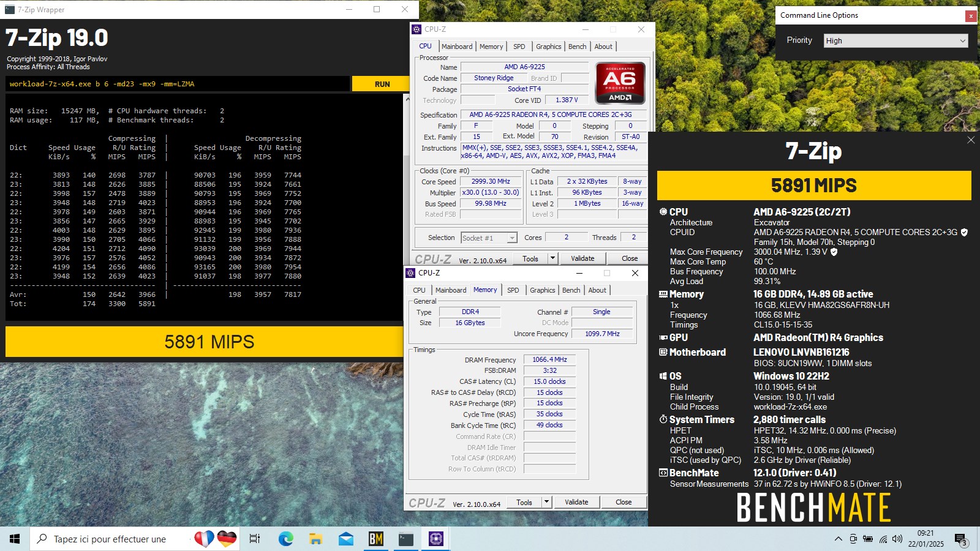Viewport: 980px width, 551px height.
Task: Switch to Memory tab in upper CPU-Z window
Action: [491, 47]
